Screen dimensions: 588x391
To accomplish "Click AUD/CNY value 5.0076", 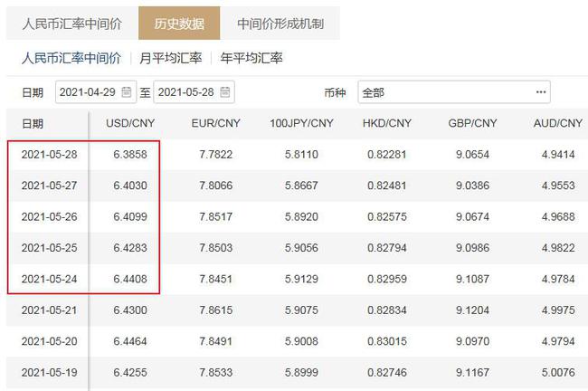I will (558, 372).
